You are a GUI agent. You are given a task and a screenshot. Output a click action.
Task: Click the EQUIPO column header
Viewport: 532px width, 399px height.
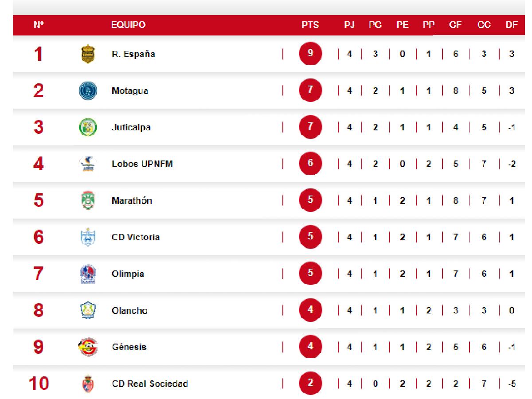[x=128, y=25]
